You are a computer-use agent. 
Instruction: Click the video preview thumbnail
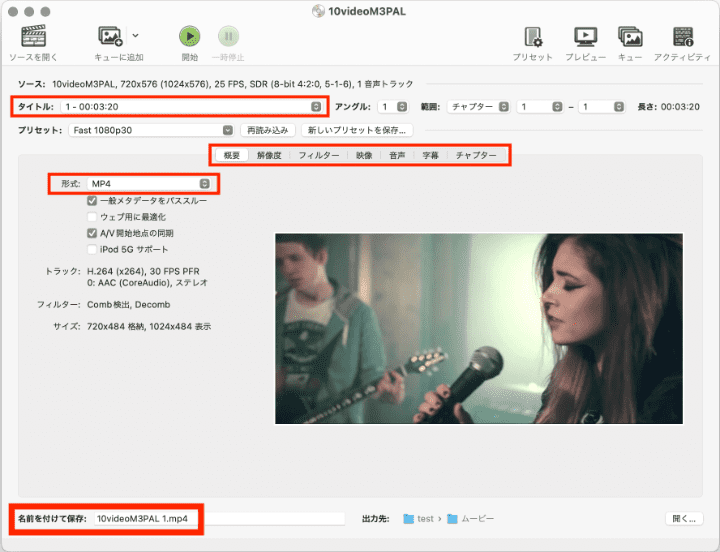point(479,329)
